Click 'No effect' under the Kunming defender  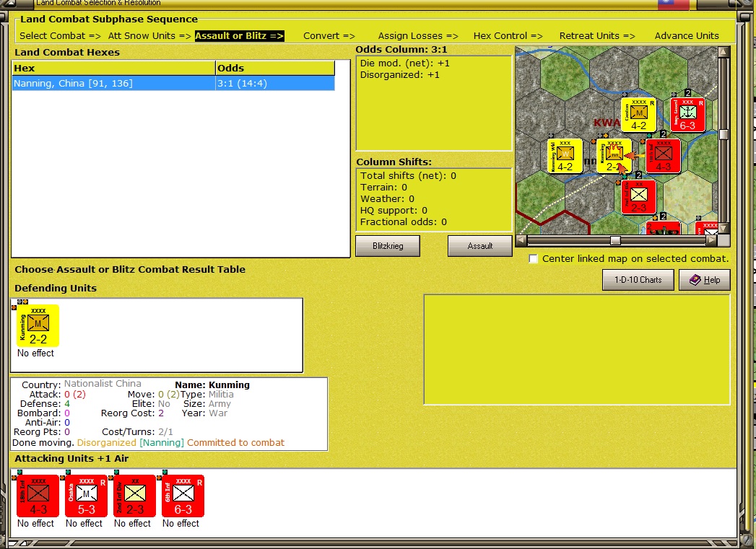tap(35, 353)
